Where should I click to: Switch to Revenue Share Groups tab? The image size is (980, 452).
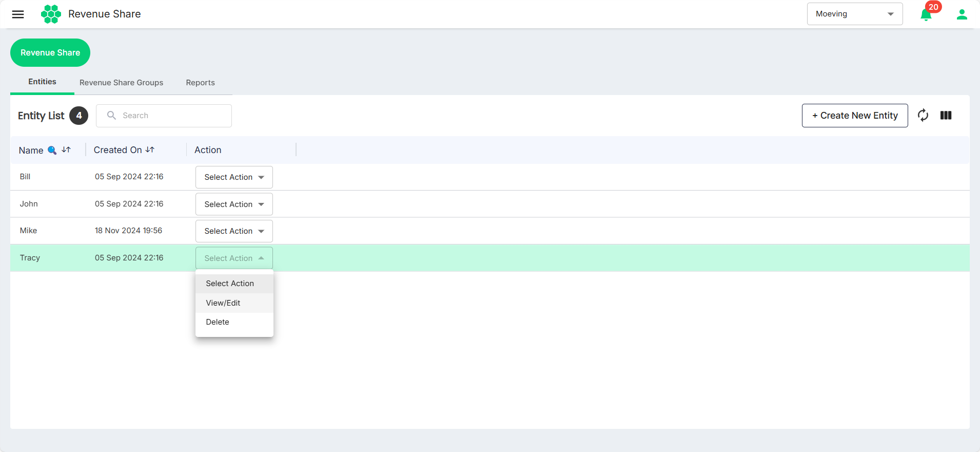(121, 83)
